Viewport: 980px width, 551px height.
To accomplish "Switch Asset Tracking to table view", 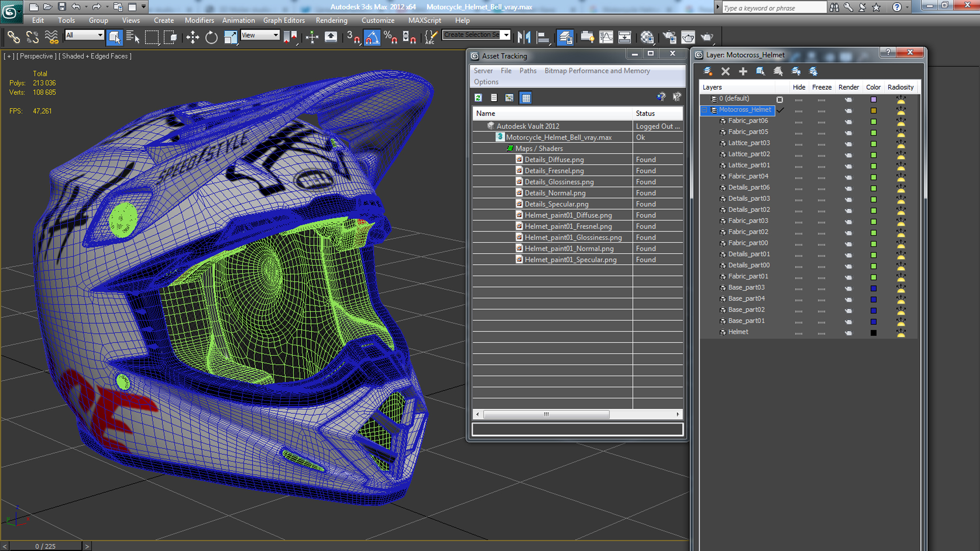I will coord(526,97).
